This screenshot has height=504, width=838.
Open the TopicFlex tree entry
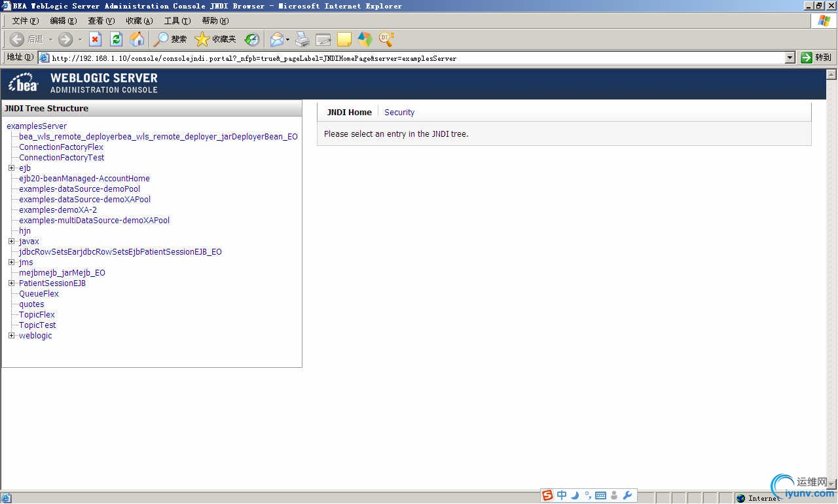pyautogui.click(x=37, y=315)
